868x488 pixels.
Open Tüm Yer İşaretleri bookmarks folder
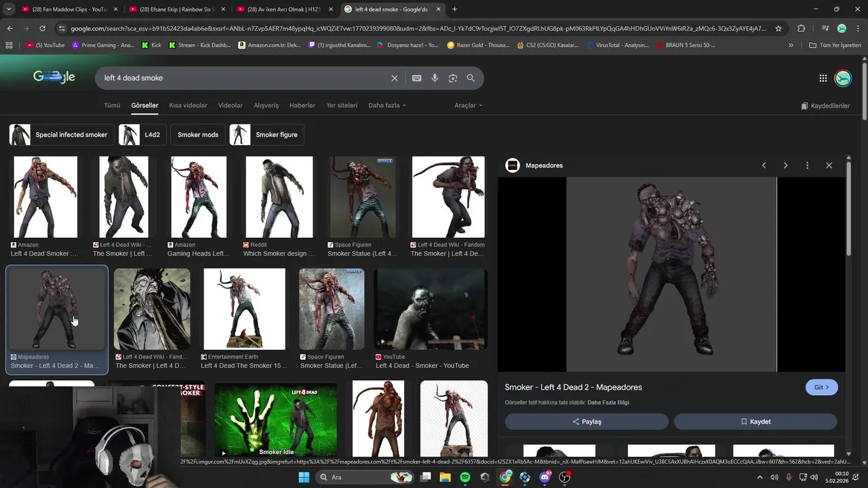tap(835, 45)
